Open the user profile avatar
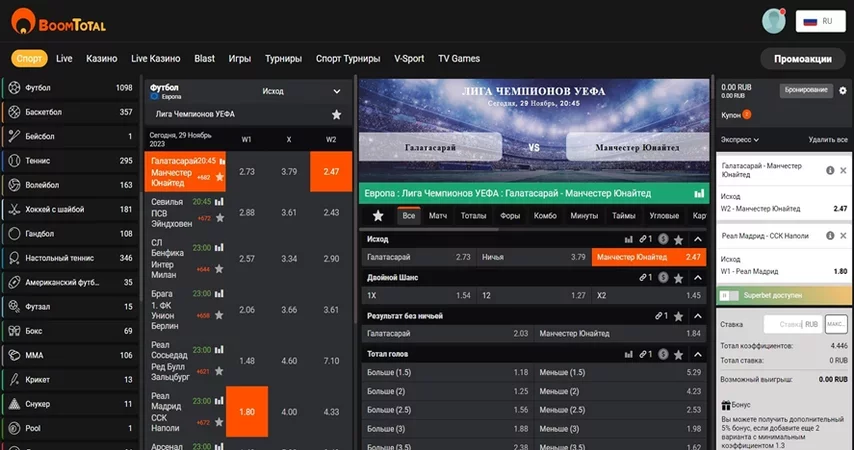This screenshot has width=854, height=450. pos(773,21)
